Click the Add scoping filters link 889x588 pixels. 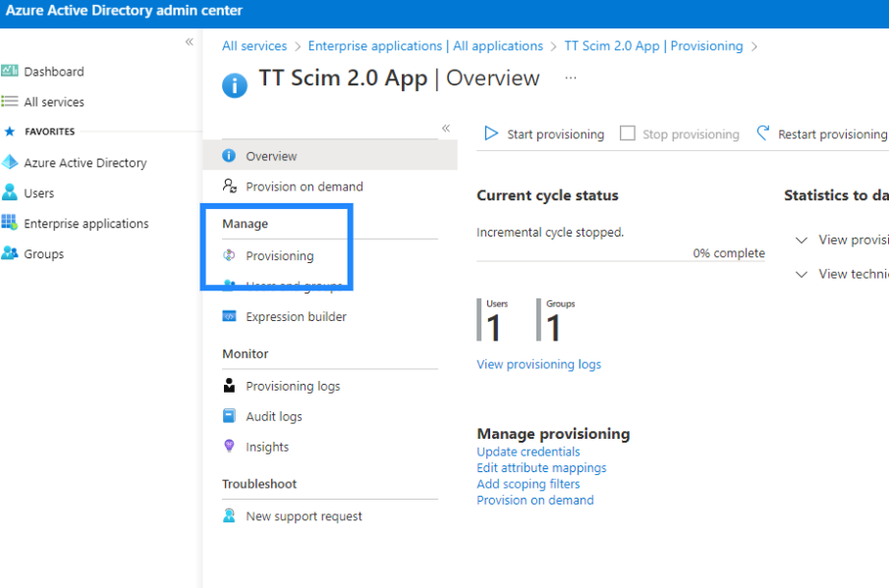pyautogui.click(x=528, y=484)
